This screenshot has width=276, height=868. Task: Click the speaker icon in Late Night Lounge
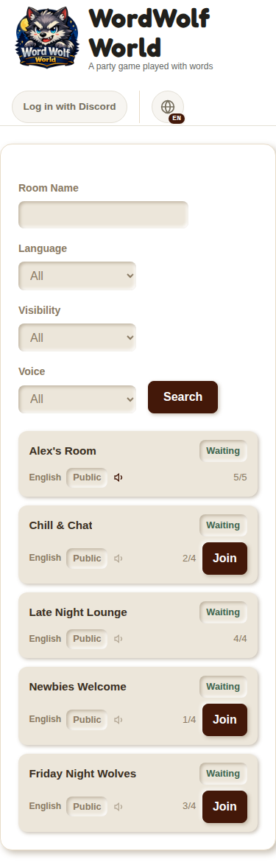[118, 639]
